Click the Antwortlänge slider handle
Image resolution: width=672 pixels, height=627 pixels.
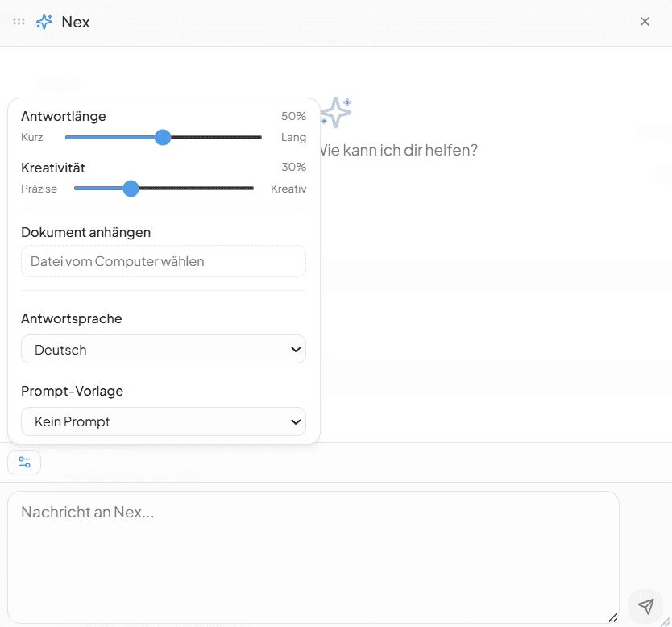click(x=163, y=137)
